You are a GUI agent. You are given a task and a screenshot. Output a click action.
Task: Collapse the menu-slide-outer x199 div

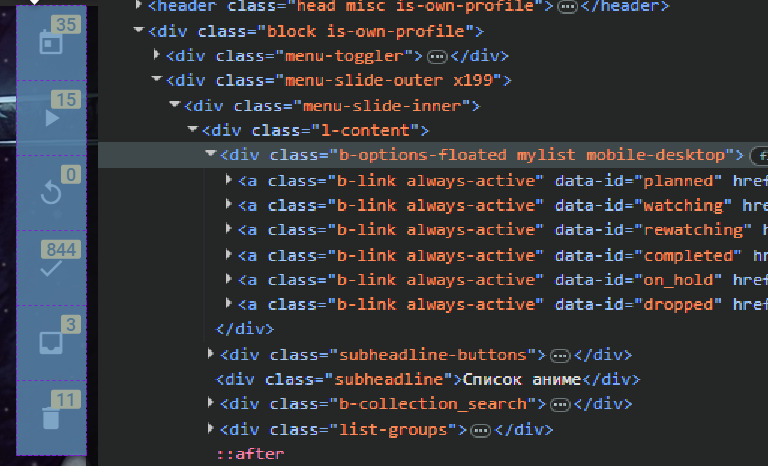156,80
